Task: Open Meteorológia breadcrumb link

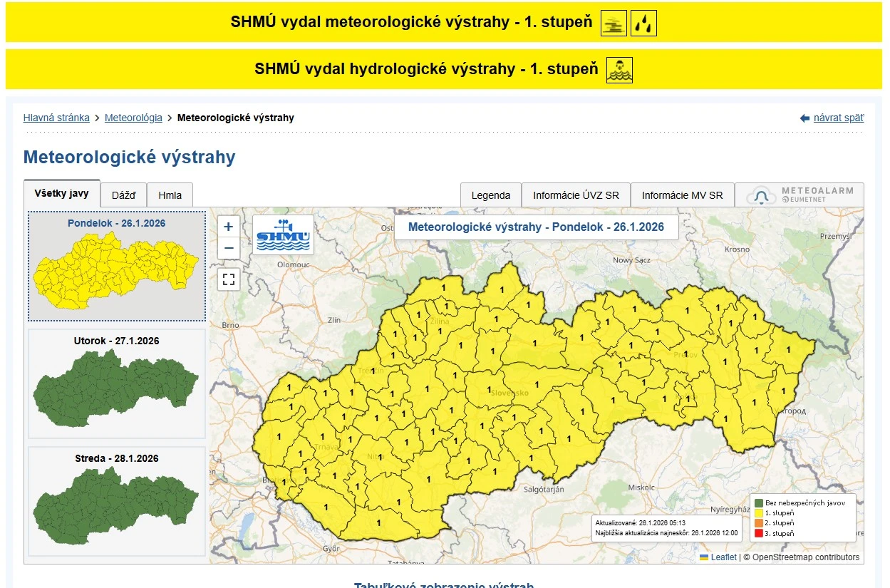Action: pyautogui.click(x=133, y=118)
